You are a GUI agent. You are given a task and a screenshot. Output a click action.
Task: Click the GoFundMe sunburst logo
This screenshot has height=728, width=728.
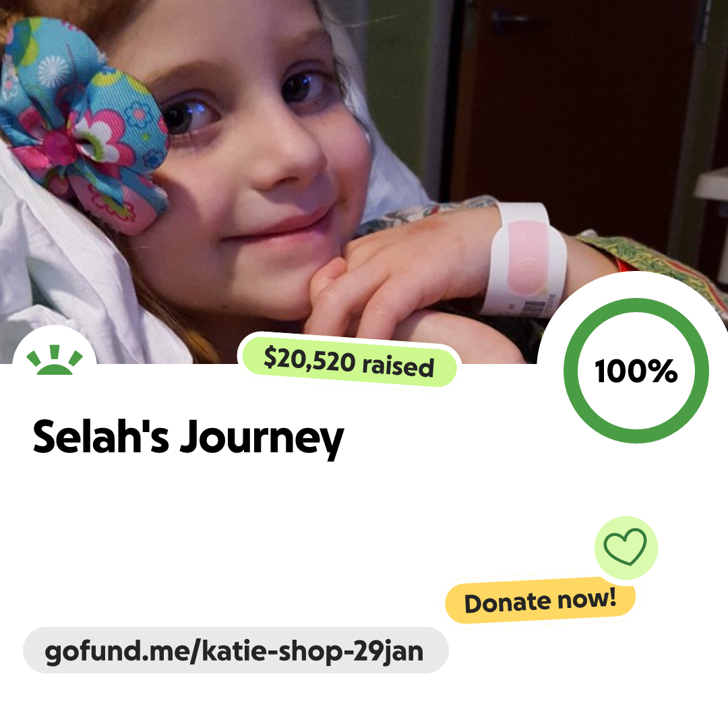pos(55,360)
